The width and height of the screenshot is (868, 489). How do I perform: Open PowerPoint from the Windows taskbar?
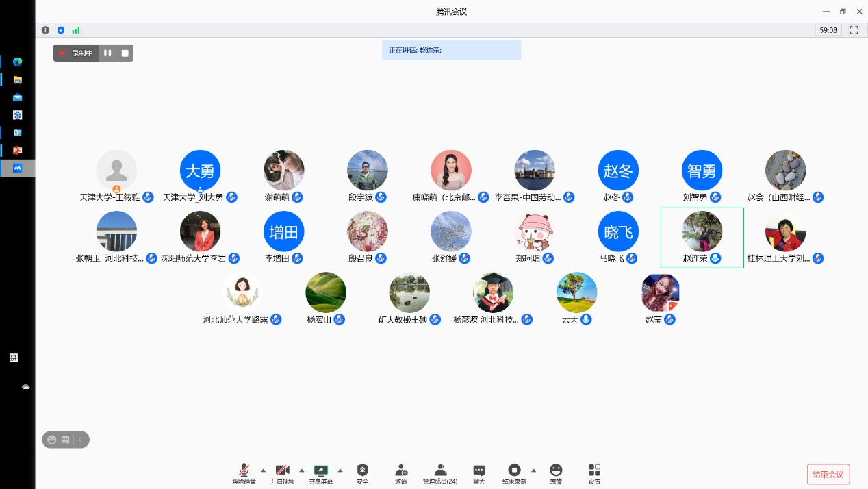coord(18,150)
